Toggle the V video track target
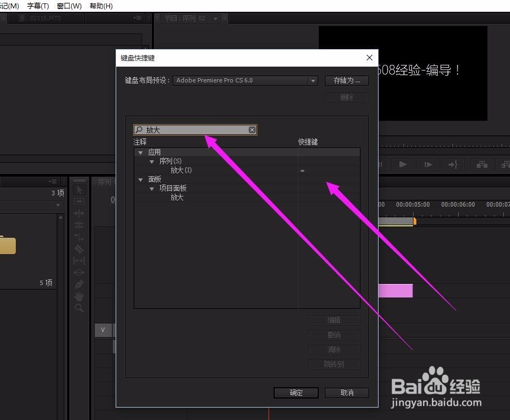 tap(103, 330)
